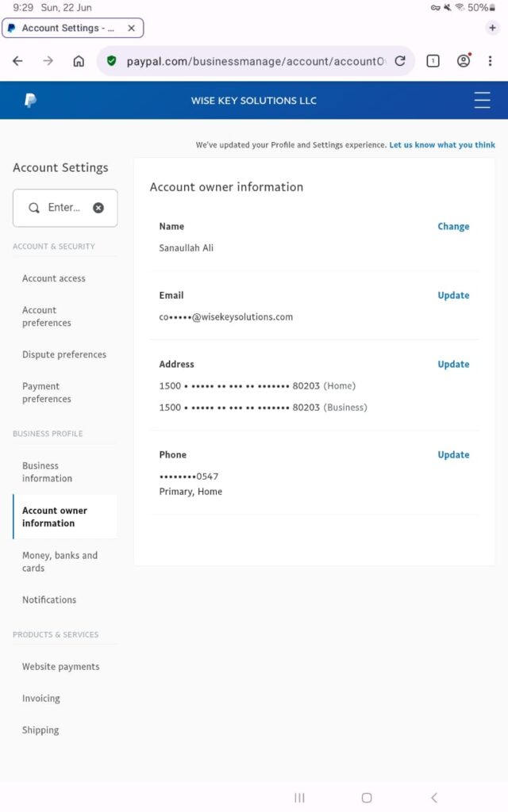Open the tab switcher counter
The height and width of the screenshot is (812, 508).
tap(433, 61)
